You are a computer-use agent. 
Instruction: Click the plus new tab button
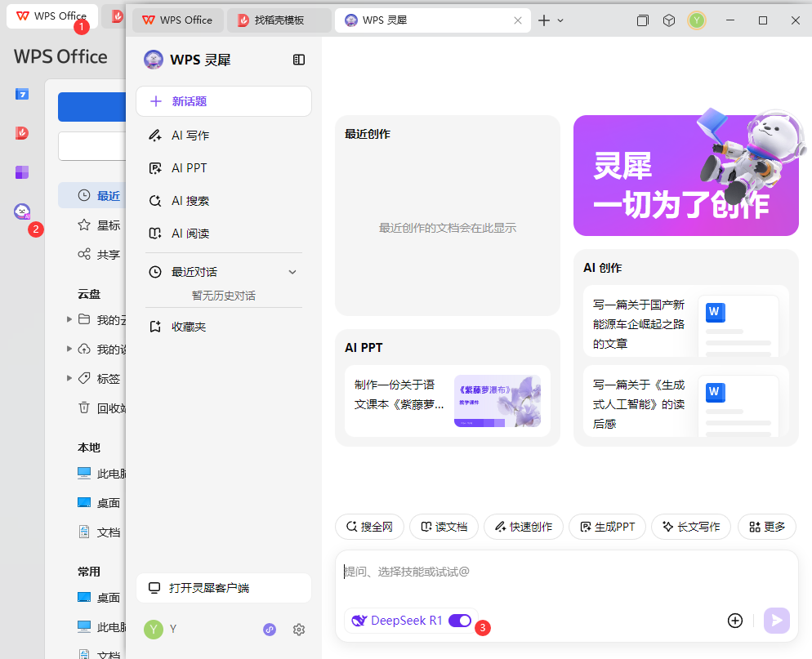(x=544, y=20)
